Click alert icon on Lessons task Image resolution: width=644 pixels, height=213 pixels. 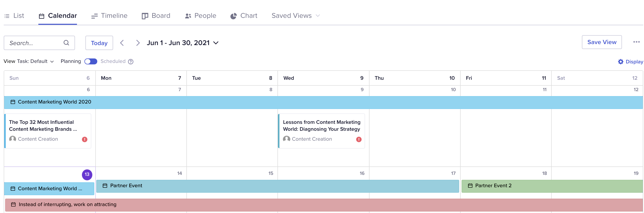[359, 139]
